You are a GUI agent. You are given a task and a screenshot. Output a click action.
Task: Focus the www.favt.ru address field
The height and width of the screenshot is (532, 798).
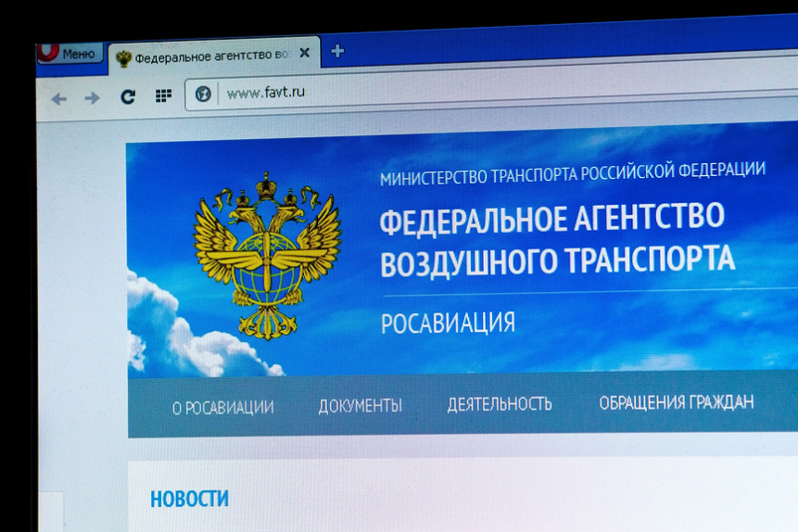click(491, 86)
